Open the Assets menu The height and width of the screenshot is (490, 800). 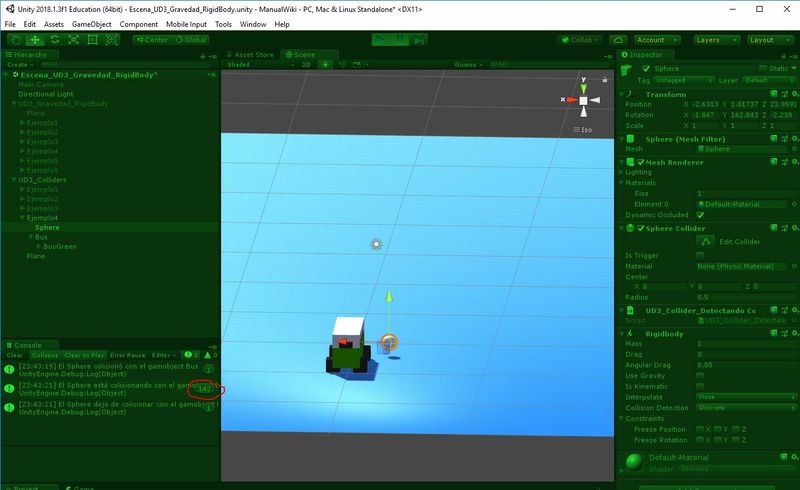tap(54, 24)
